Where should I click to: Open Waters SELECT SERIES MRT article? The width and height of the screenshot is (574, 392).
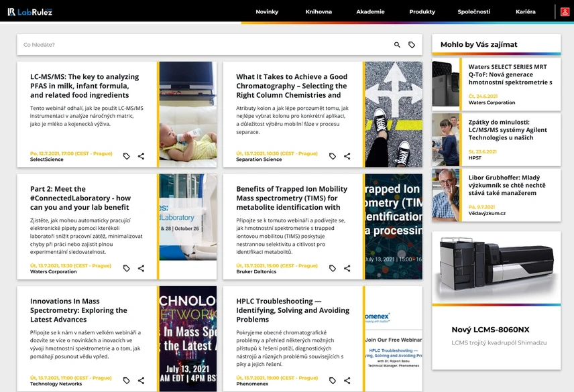(510, 74)
